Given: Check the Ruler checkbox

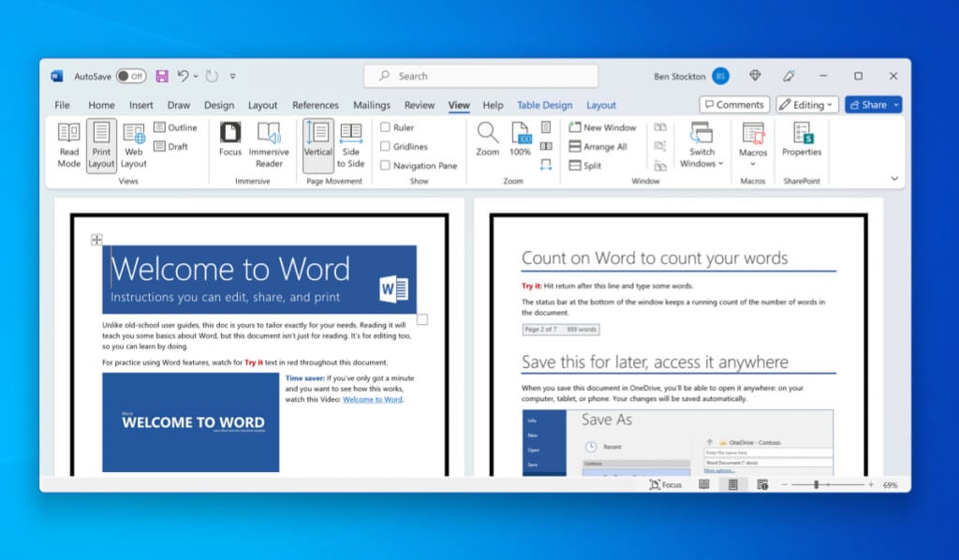Looking at the screenshot, I should pos(385,127).
